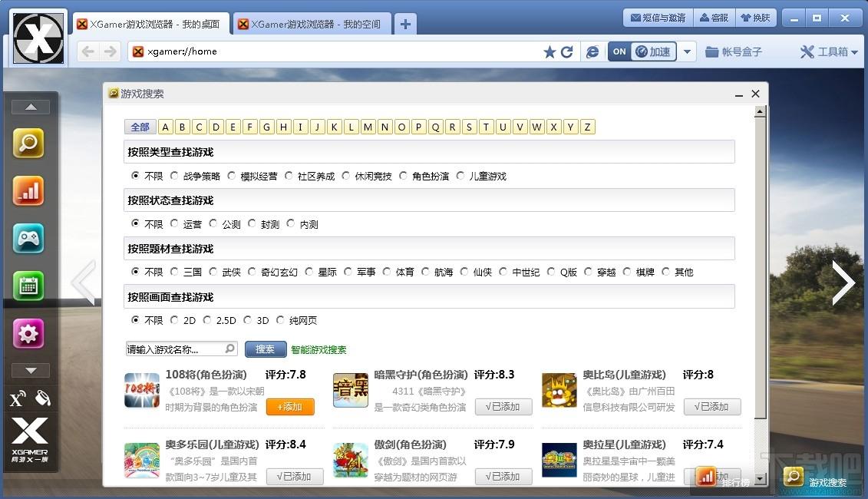Image resolution: width=868 pixels, height=499 pixels.
Task: Click the sidebar scroll-up arrow
Action: pos(31,107)
